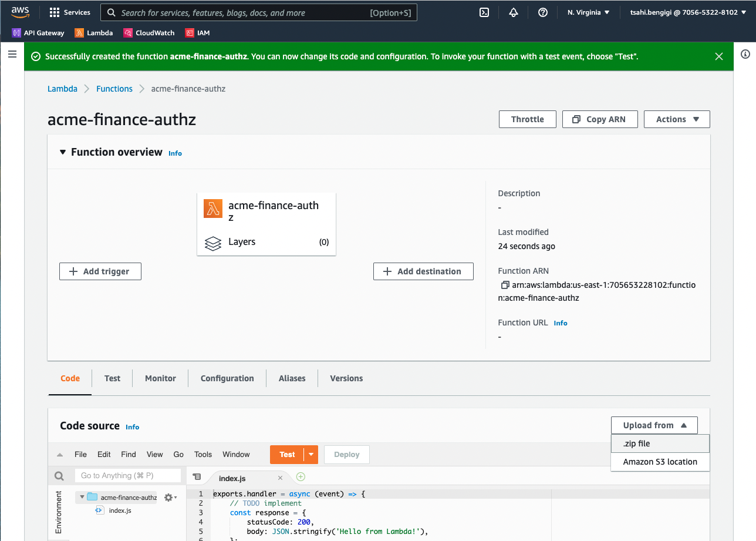Toggle the Upload from dropdown
The image size is (756, 541).
coord(654,425)
